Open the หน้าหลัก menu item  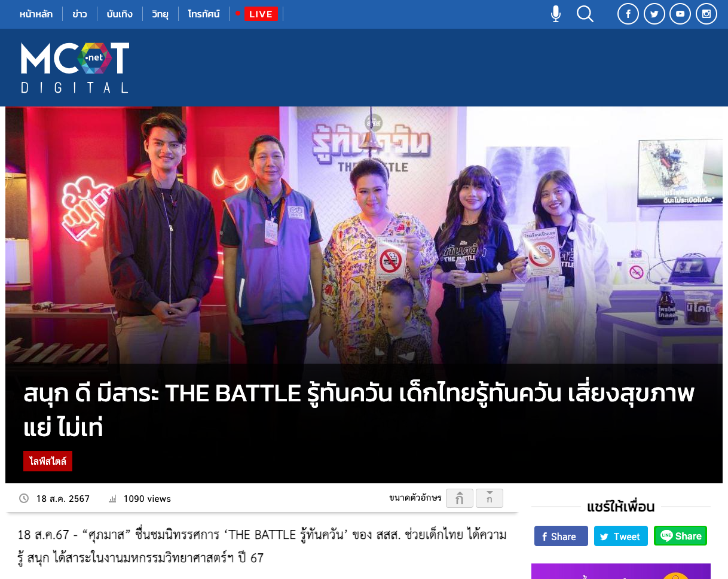tap(36, 14)
